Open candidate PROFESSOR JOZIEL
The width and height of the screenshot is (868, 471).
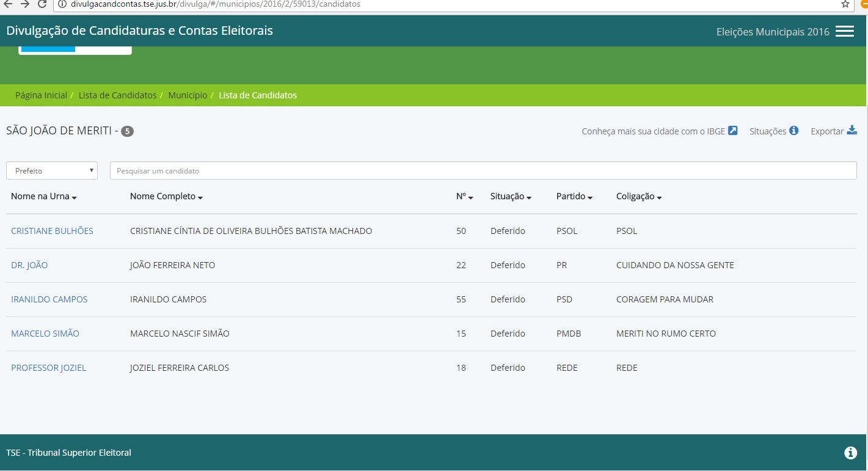click(49, 368)
